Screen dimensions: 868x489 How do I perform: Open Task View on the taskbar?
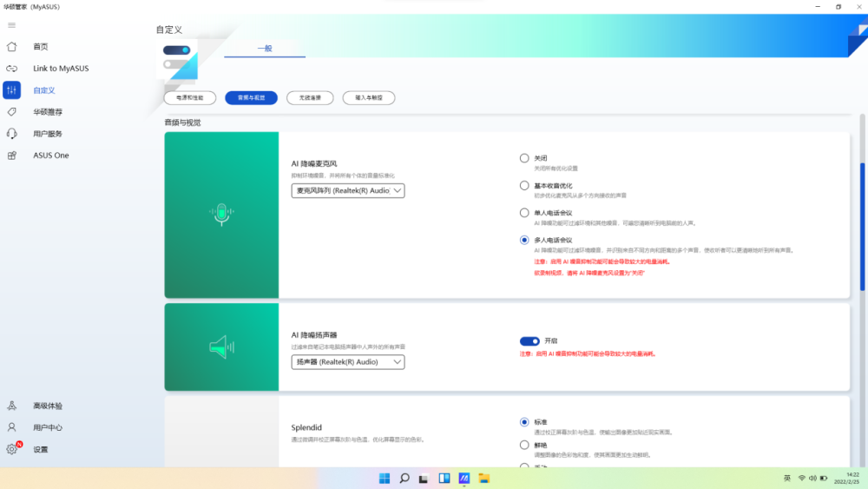point(424,479)
